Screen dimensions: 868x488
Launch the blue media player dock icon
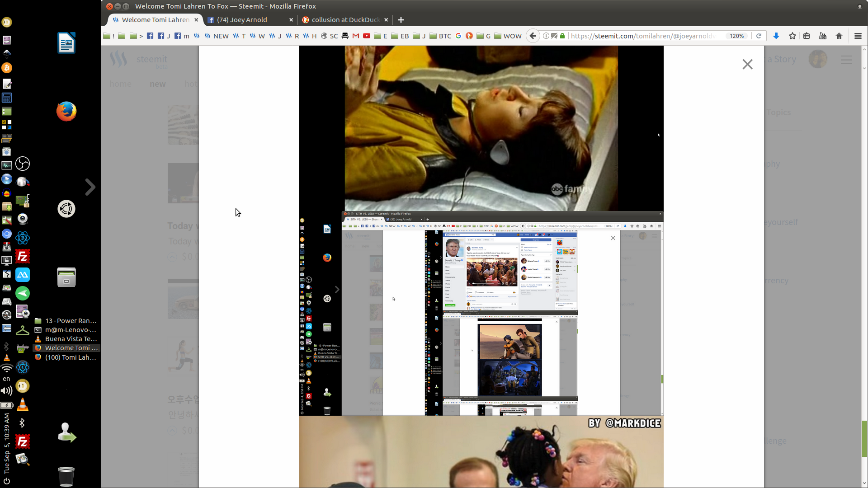click(x=7, y=179)
